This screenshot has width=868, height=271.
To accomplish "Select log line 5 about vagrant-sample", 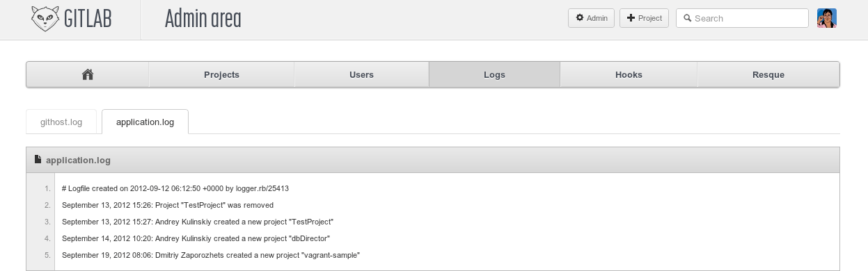I will click(x=211, y=255).
